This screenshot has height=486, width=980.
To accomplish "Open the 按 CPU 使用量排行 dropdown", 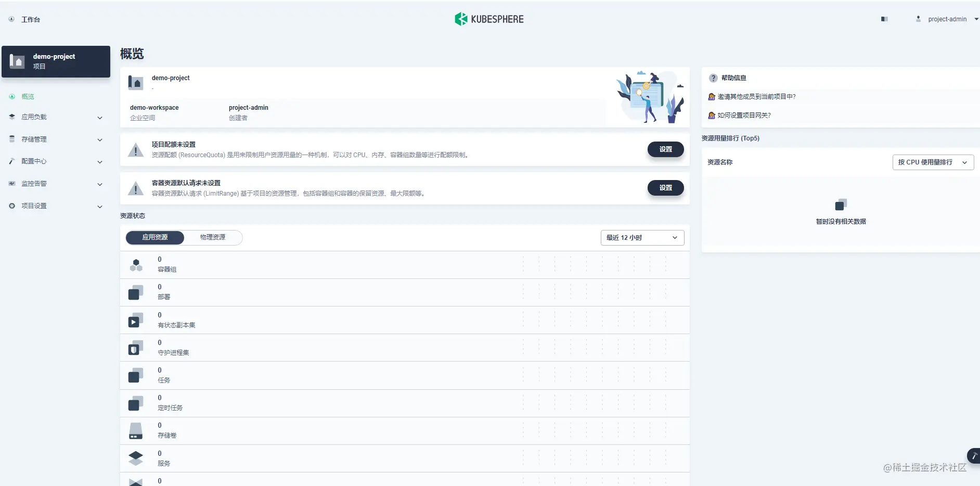I will (933, 162).
